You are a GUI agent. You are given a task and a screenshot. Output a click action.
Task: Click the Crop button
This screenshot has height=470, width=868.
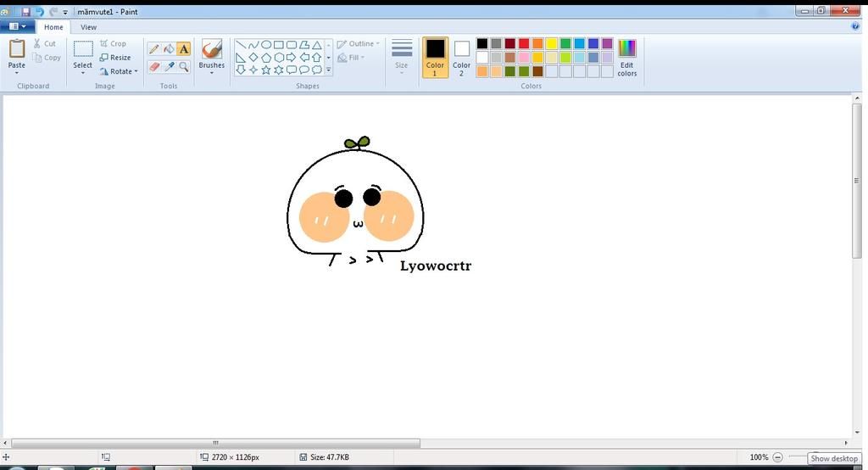[x=113, y=43]
